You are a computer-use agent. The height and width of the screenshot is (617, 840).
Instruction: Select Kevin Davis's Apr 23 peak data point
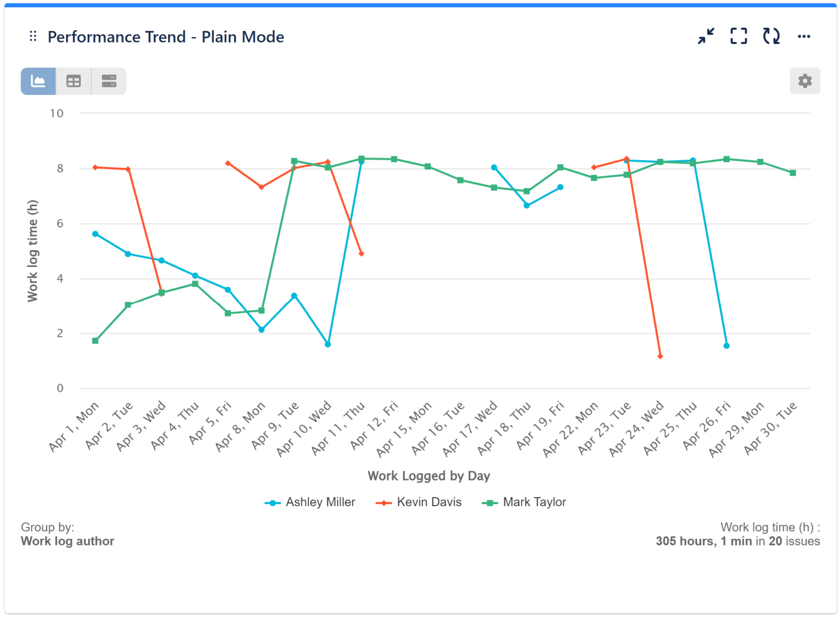pyautogui.click(x=626, y=159)
